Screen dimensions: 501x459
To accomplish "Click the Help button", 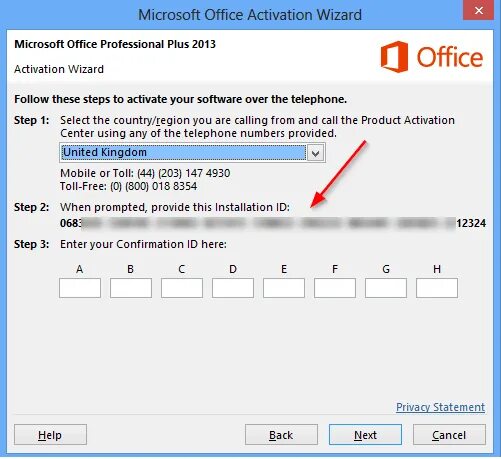I will tap(50, 435).
